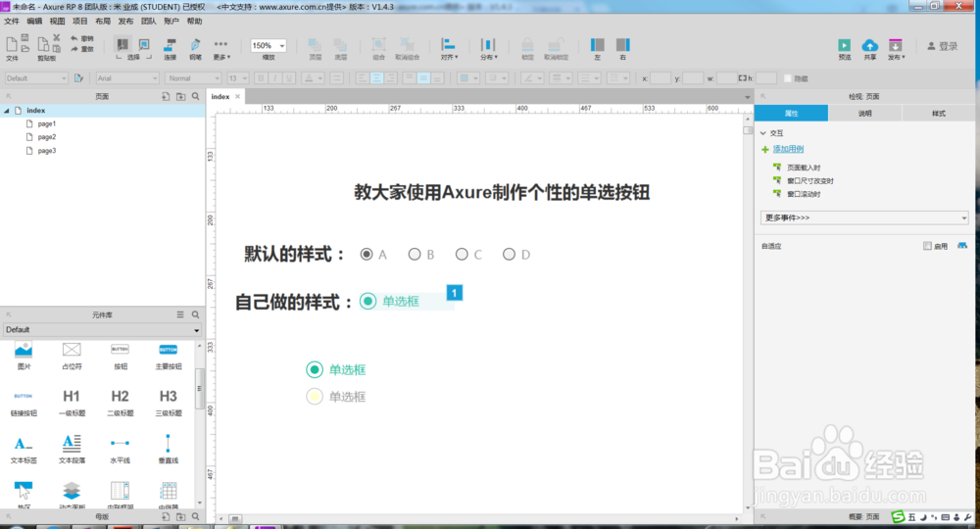The width and height of the screenshot is (980, 529).
Task: Click the Paragraph (文本段落) widget
Action: [x=72, y=449]
